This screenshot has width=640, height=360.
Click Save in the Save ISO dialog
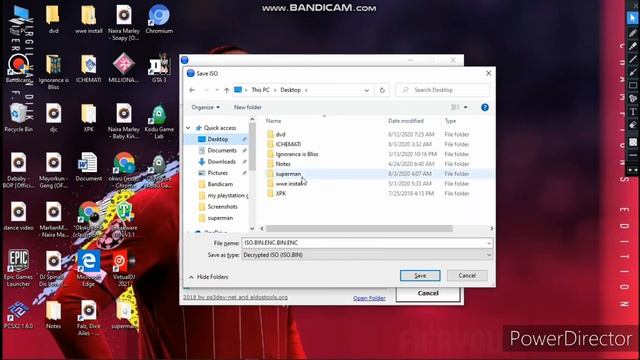tap(420, 276)
